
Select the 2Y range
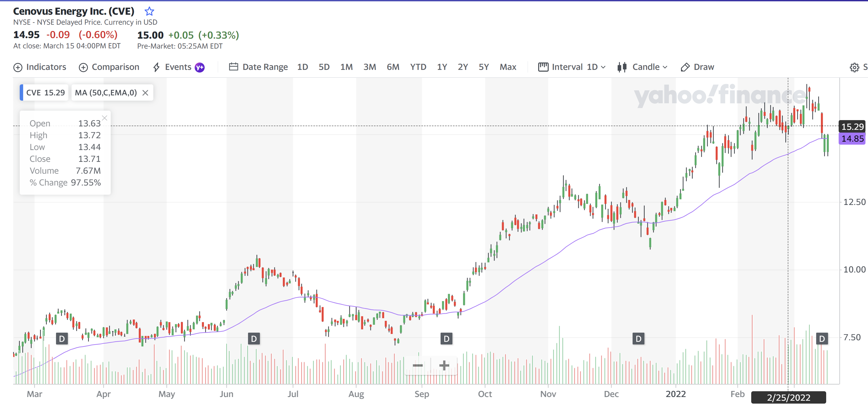point(463,67)
